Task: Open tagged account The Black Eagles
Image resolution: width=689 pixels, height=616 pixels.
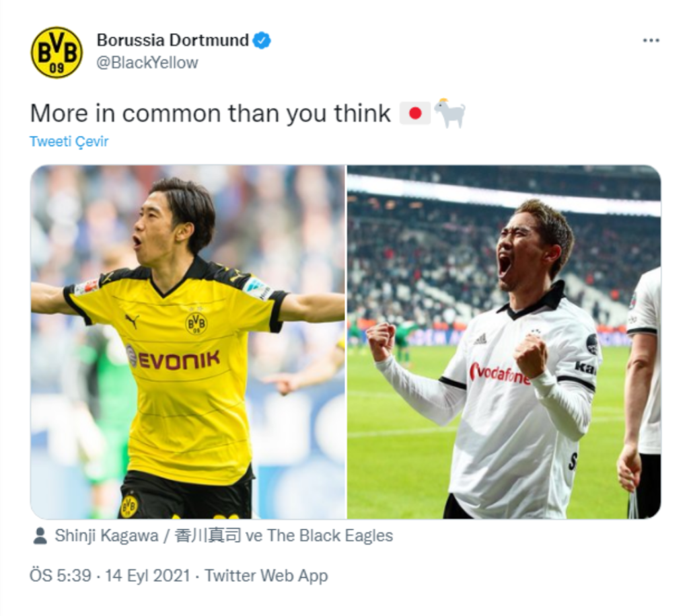Action: [x=330, y=536]
